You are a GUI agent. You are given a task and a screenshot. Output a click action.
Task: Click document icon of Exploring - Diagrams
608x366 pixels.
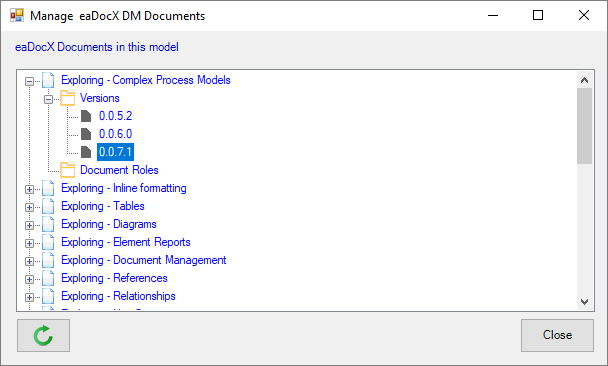(x=48, y=224)
